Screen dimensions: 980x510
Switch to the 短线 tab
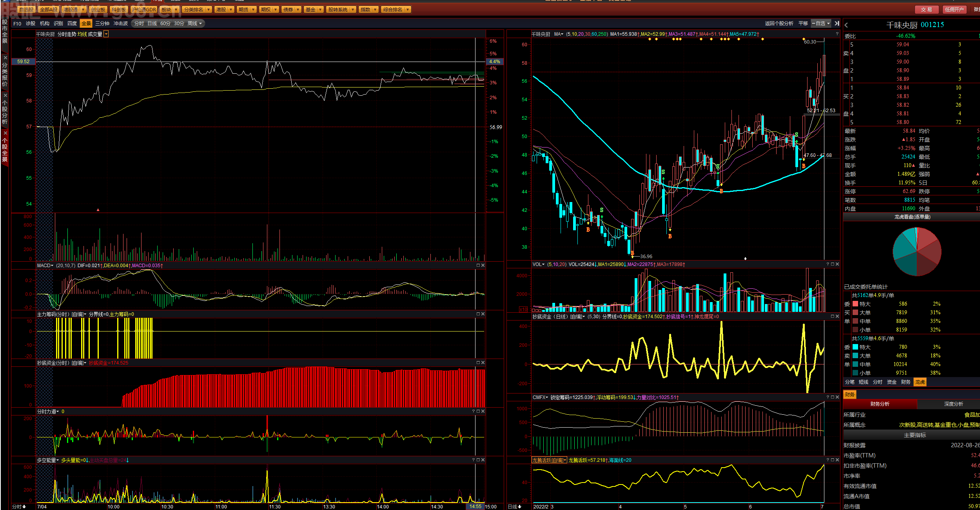tap(864, 382)
